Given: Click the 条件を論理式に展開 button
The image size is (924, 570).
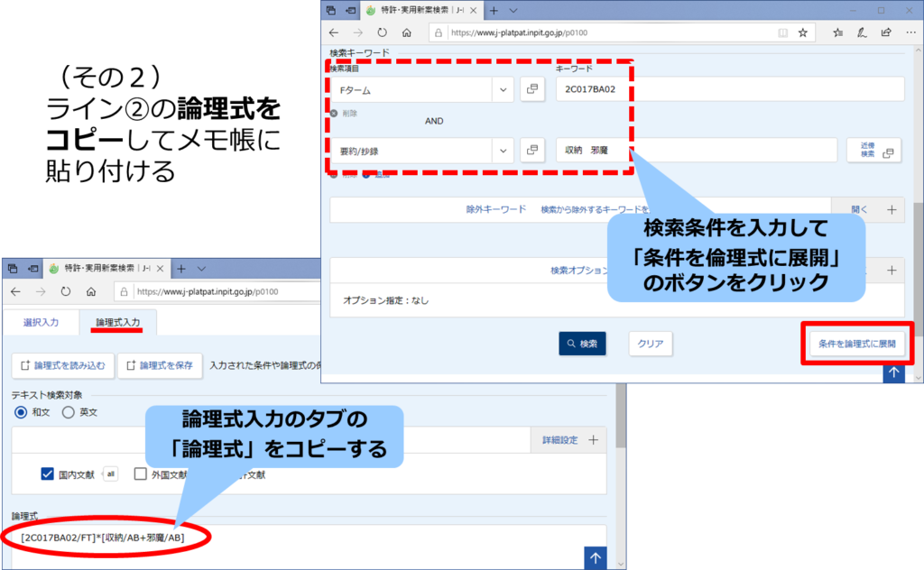Looking at the screenshot, I should click(856, 344).
